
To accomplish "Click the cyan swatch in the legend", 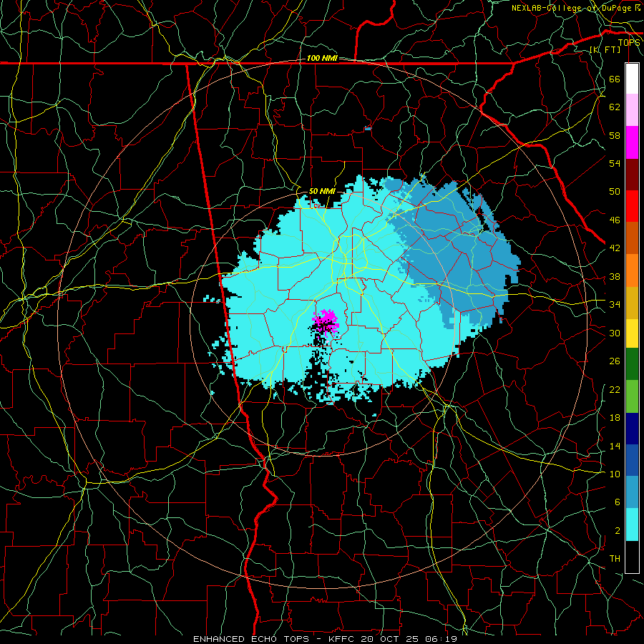I will (632, 525).
